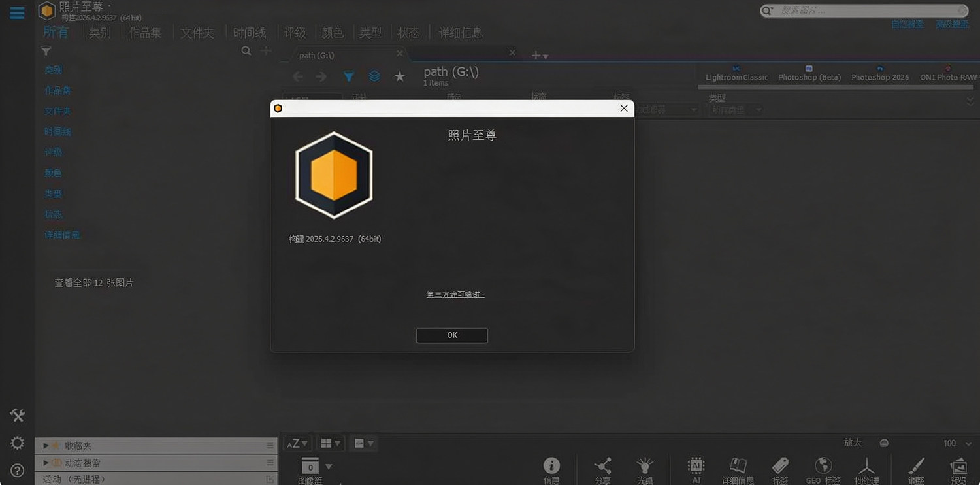Navigate forward with the right arrow
This screenshot has width=980, height=485.
click(321, 77)
